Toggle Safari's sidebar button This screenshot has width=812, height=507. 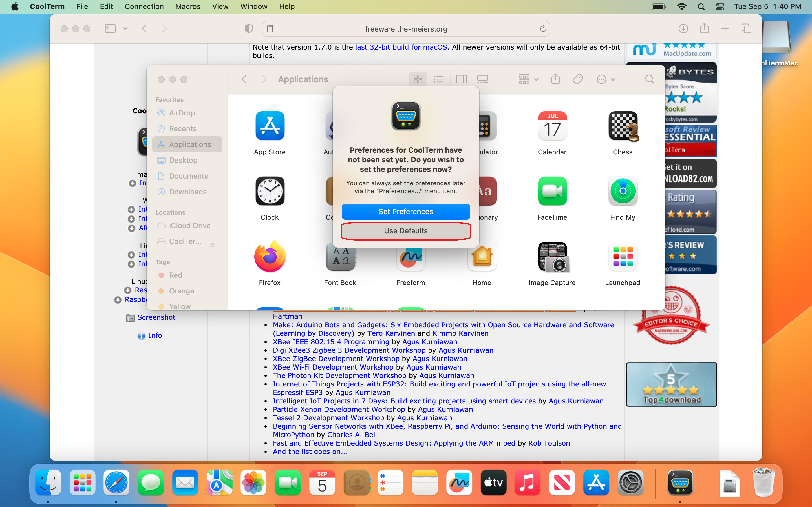pyautogui.click(x=110, y=29)
